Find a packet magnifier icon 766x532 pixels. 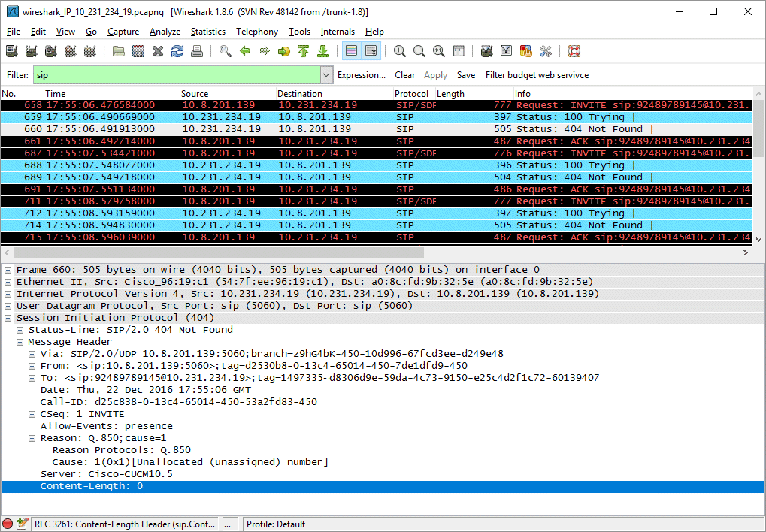click(x=226, y=51)
